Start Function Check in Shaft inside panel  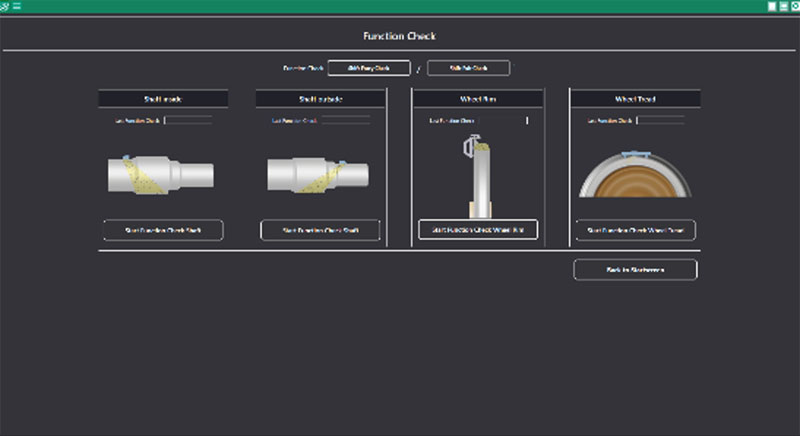click(163, 230)
